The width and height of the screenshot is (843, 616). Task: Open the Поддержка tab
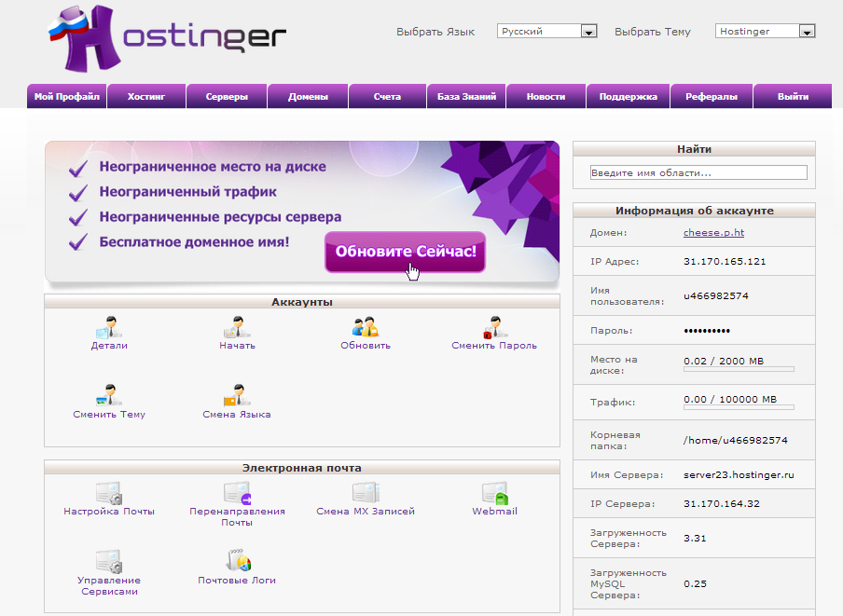point(628,96)
